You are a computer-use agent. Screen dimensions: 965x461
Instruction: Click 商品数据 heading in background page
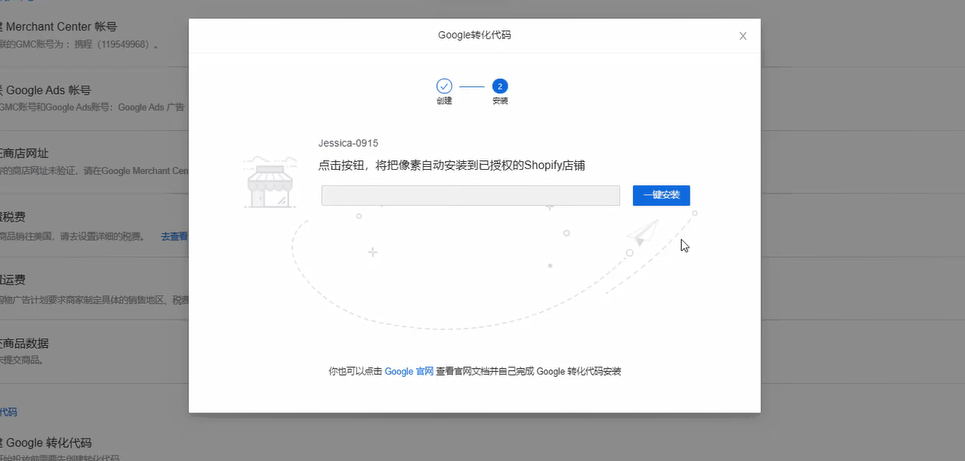(25, 343)
